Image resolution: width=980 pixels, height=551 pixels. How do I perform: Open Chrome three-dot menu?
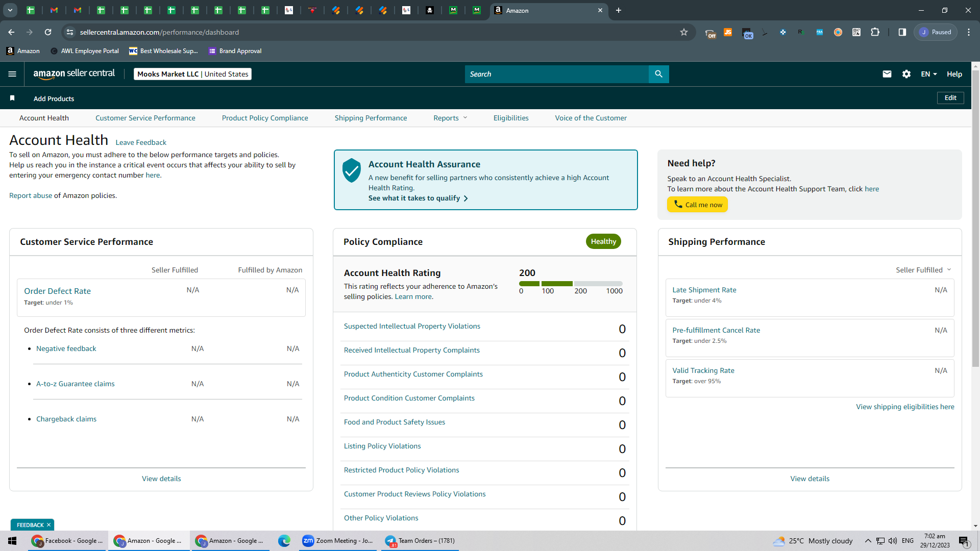pos(969,32)
